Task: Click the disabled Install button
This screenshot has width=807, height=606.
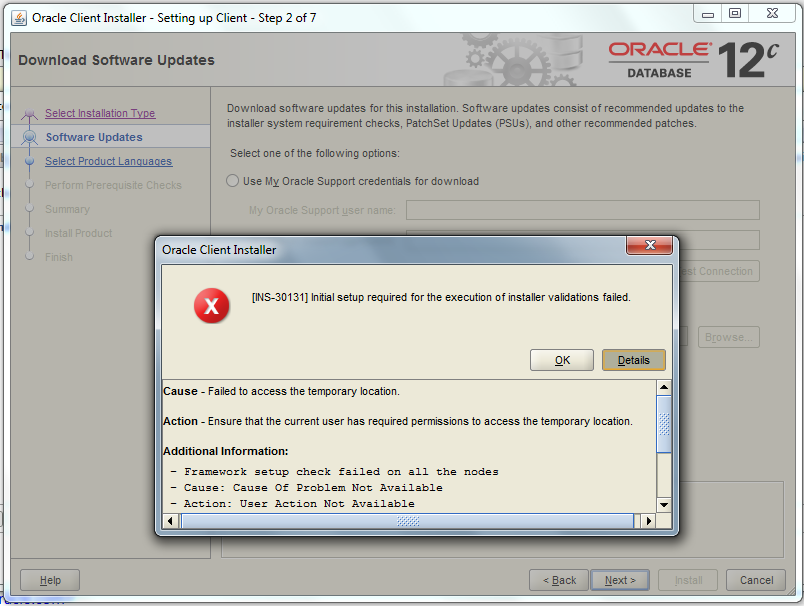Action: point(688,580)
